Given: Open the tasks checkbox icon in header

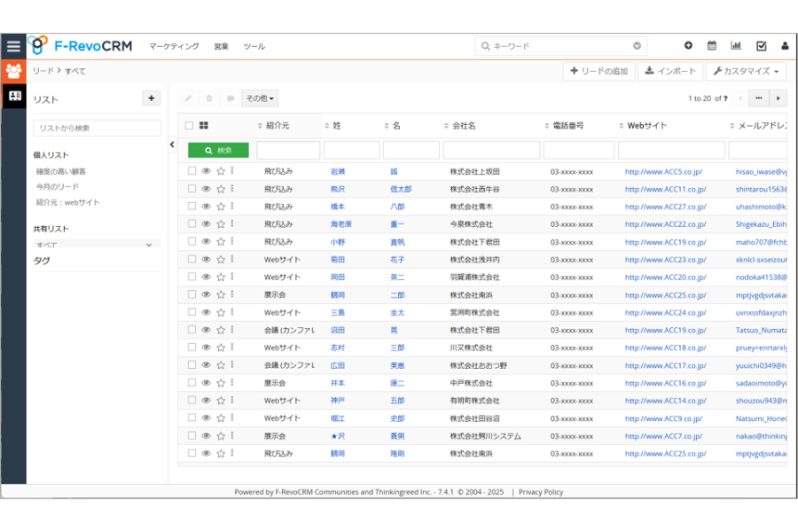Looking at the screenshot, I should click(x=762, y=46).
